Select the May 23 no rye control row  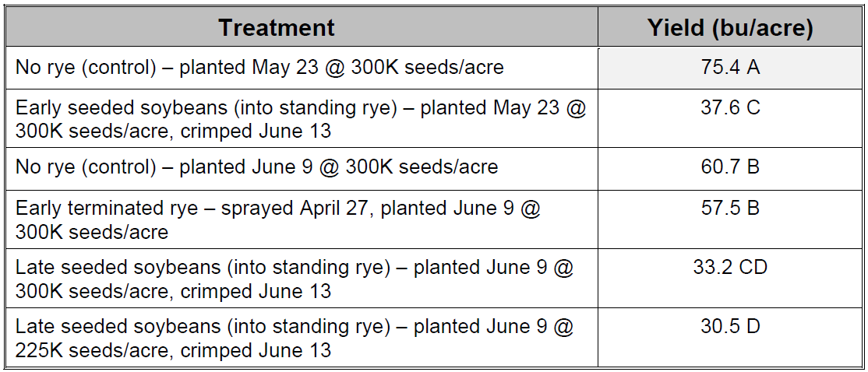point(259,68)
